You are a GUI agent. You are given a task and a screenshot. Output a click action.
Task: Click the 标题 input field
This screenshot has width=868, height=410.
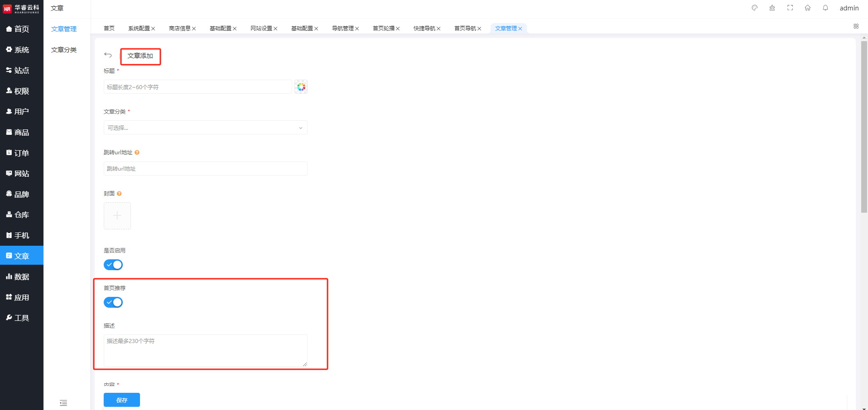[198, 87]
